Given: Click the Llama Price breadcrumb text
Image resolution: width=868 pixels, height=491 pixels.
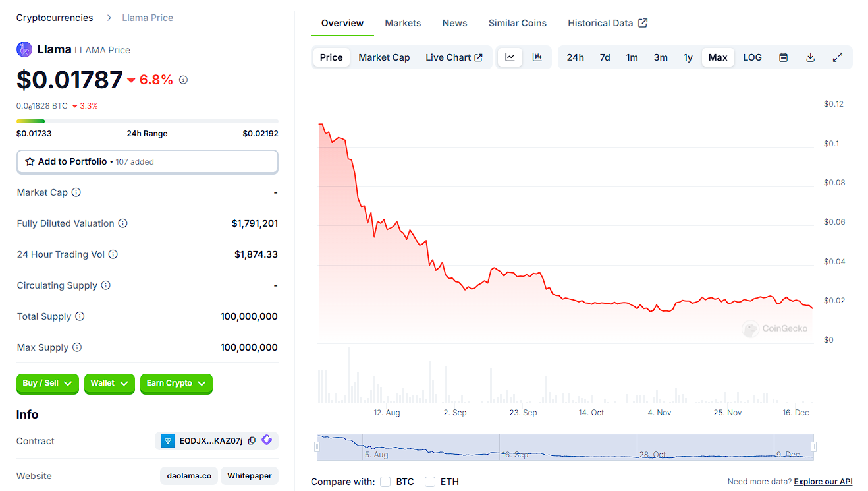Looking at the screenshot, I should pos(148,18).
